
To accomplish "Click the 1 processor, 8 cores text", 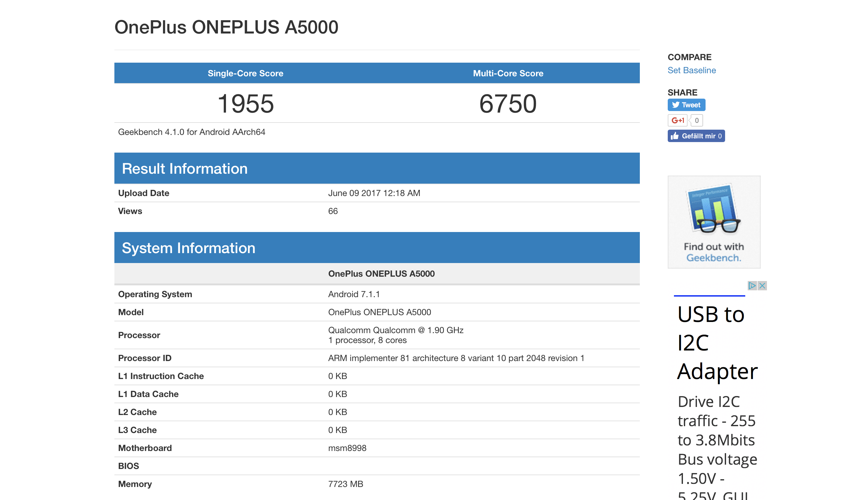I will [367, 340].
